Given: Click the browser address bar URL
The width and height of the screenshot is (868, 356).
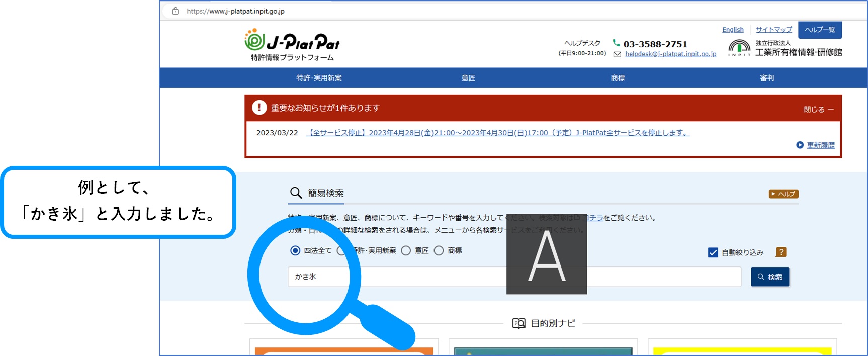Looking at the screenshot, I should [235, 11].
